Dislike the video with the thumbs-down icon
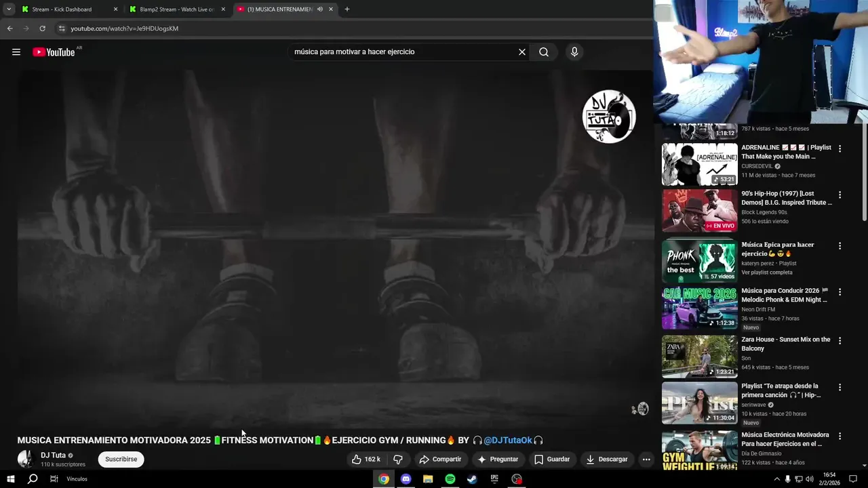Image resolution: width=868 pixels, height=488 pixels. pyautogui.click(x=398, y=460)
